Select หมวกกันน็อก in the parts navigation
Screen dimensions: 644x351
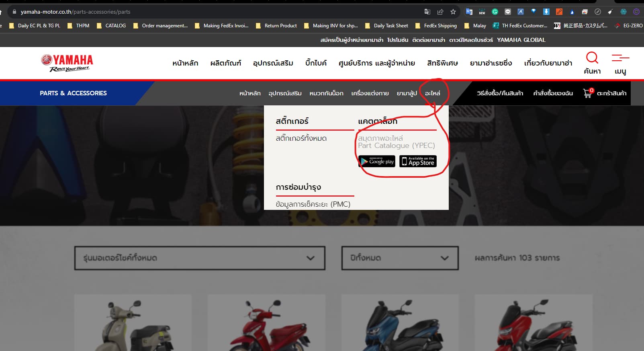326,93
